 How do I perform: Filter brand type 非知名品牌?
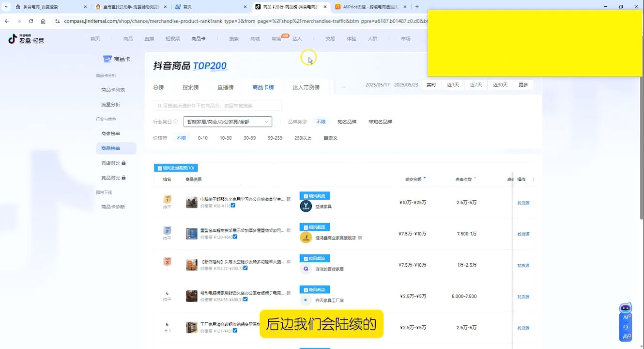click(x=380, y=122)
